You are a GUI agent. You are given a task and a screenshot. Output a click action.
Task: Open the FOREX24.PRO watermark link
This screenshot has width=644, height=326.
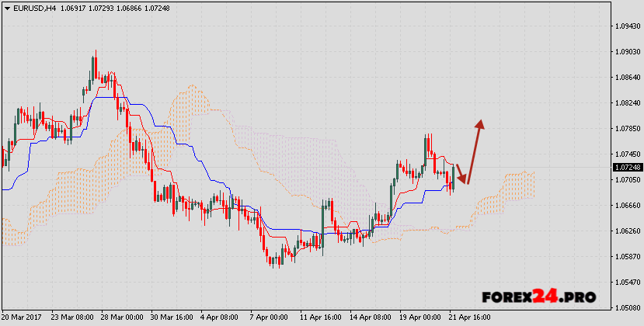538,297
